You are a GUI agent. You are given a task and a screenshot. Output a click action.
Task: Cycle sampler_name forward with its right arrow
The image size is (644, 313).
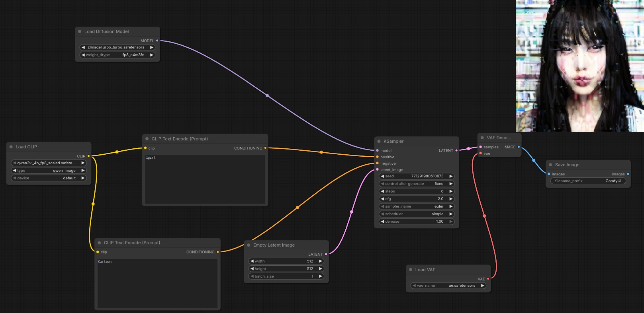tap(451, 206)
